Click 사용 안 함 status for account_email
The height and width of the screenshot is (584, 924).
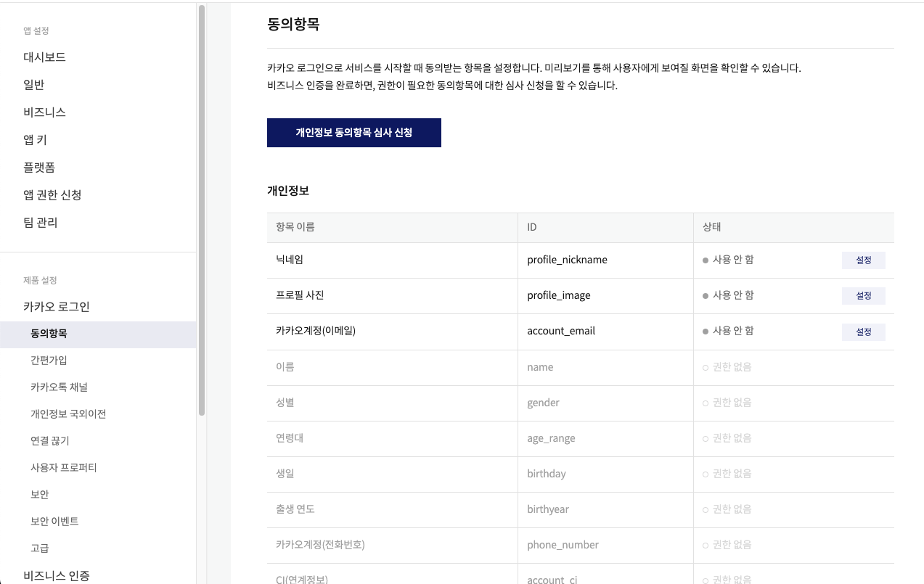pos(728,331)
